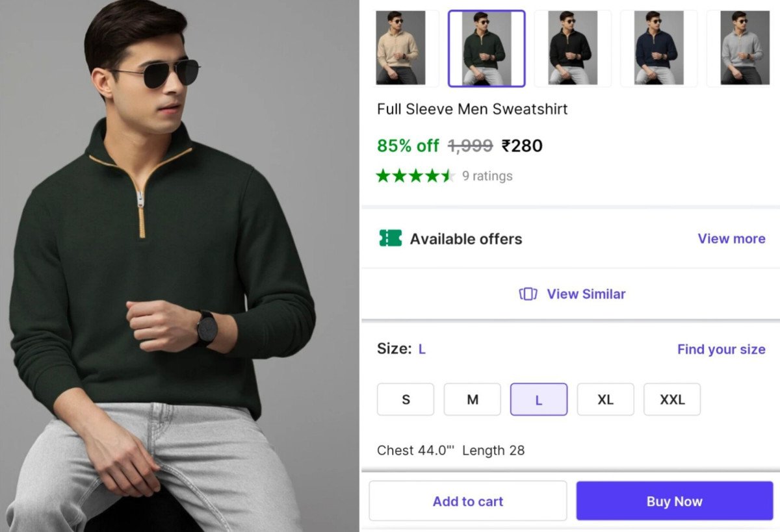The width and height of the screenshot is (780, 532).
Task: Click the View Similar cards icon
Action: coord(528,294)
